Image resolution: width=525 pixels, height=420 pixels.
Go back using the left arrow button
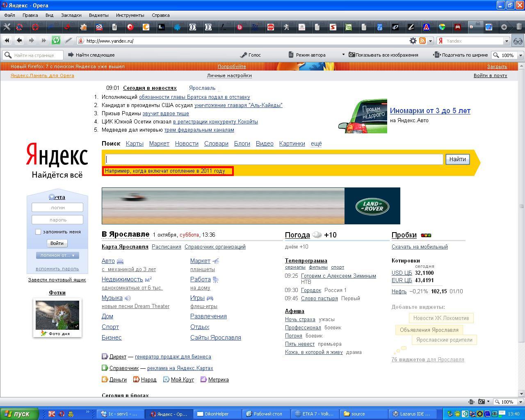pyautogui.click(x=19, y=41)
